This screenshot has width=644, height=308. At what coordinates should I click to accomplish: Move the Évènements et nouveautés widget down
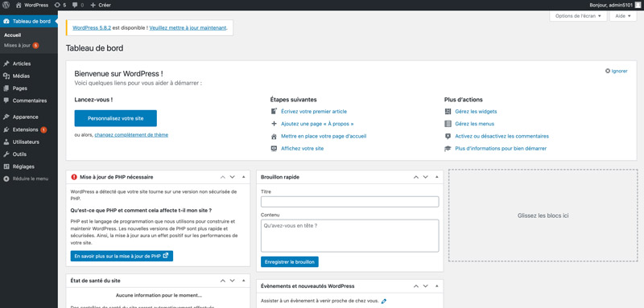[426, 285]
